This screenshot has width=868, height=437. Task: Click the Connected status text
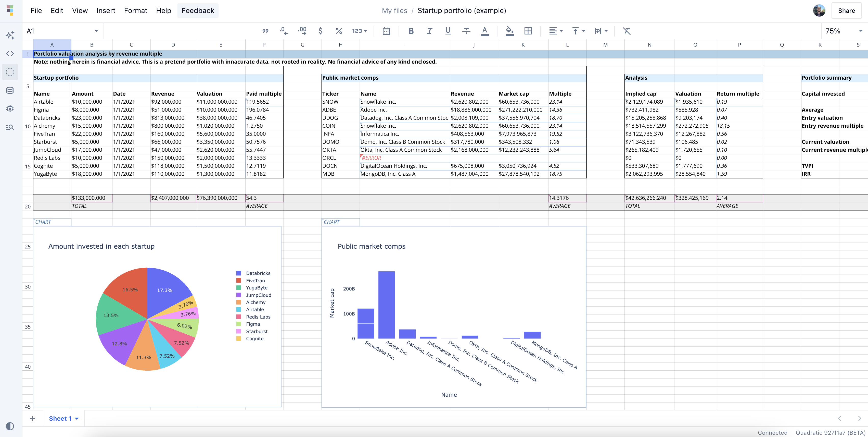(772, 433)
